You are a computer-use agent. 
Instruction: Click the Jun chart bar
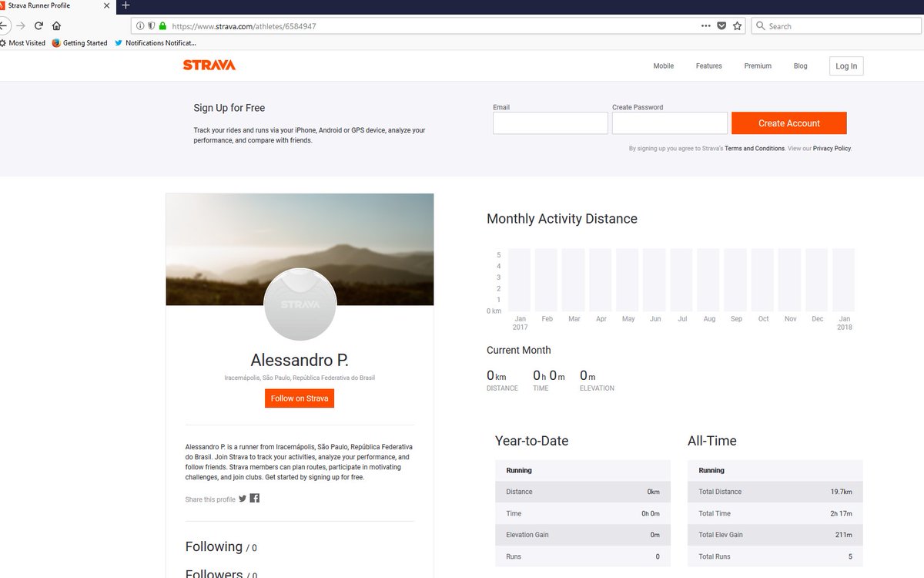point(654,279)
